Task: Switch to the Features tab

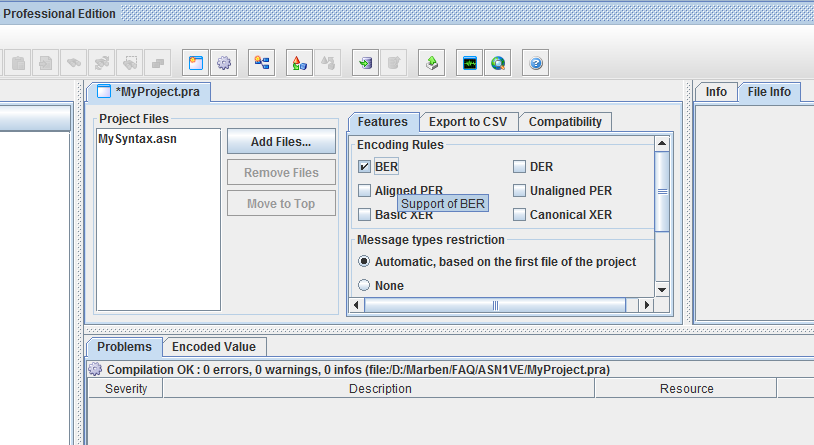Action: (x=383, y=122)
